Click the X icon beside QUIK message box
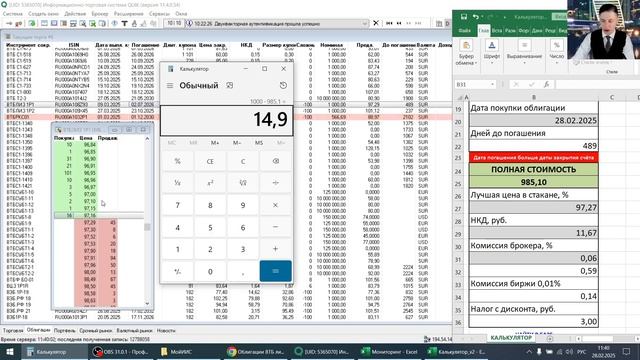The width and height of the screenshot is (640, 360). point(376,23)
